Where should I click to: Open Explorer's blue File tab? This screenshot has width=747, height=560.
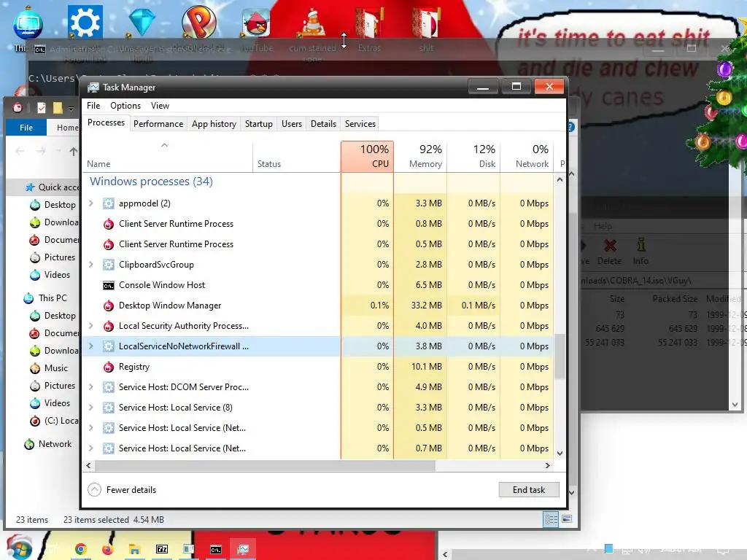click(26, 128)
